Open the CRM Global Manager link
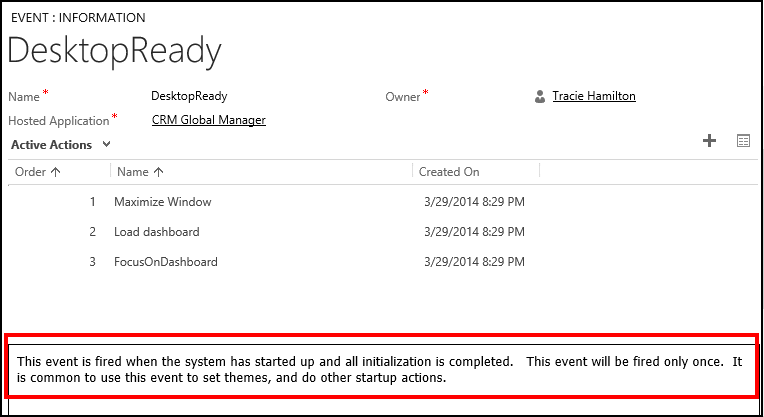This screenshot has width=764, height=417. pyautogui.click(x=209, y=120)
